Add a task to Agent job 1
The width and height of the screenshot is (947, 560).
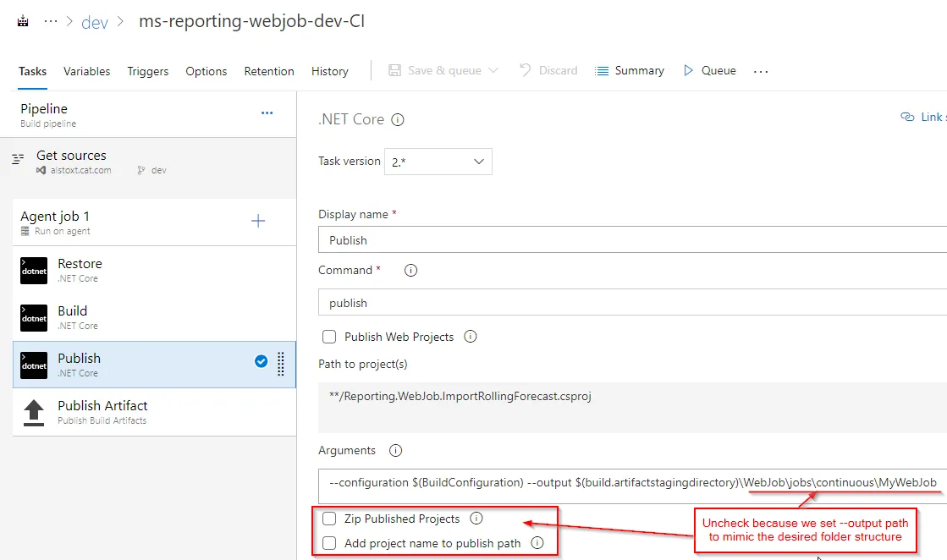[258, 222]
